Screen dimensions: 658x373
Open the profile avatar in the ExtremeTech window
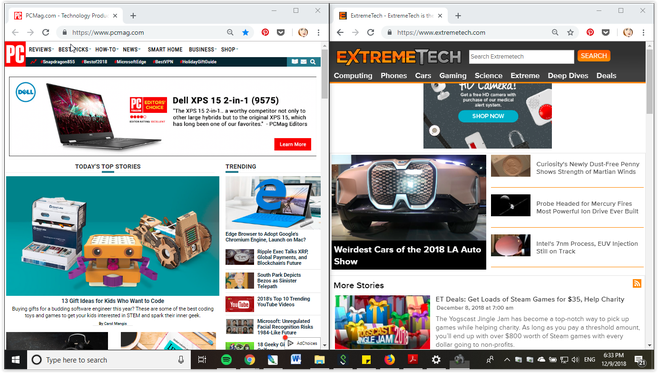click(628, 32)
